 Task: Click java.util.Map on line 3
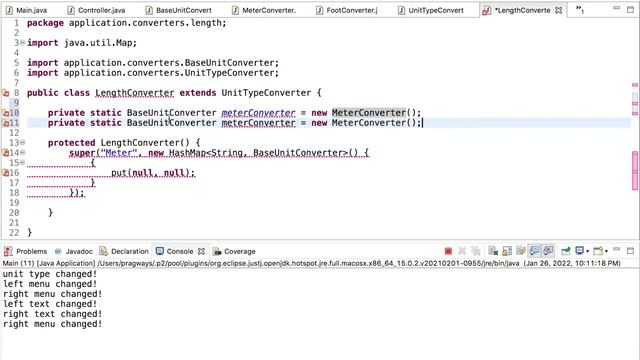(x=98, y=43)
